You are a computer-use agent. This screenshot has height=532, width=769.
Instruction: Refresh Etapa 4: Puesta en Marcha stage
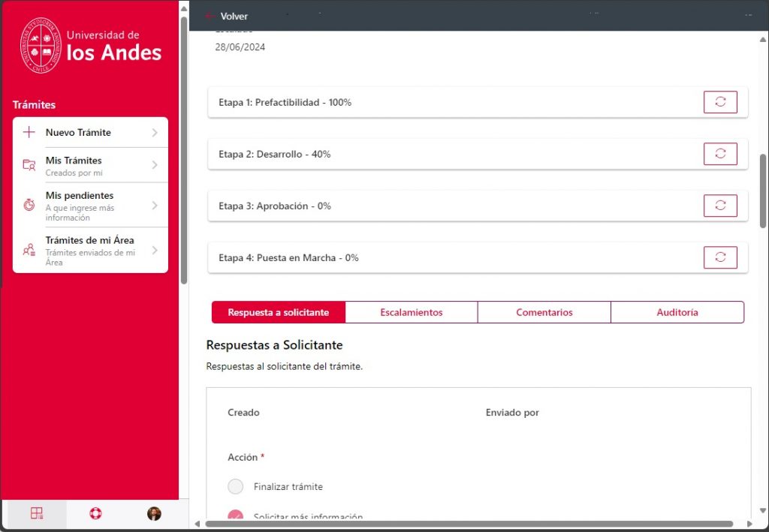point(720,257)
